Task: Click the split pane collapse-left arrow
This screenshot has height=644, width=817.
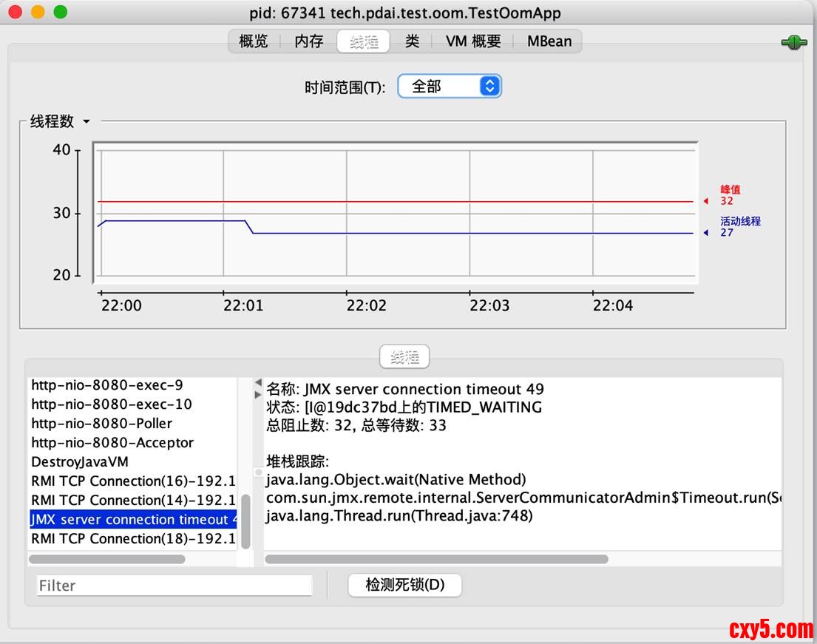Action: point(258,383)
